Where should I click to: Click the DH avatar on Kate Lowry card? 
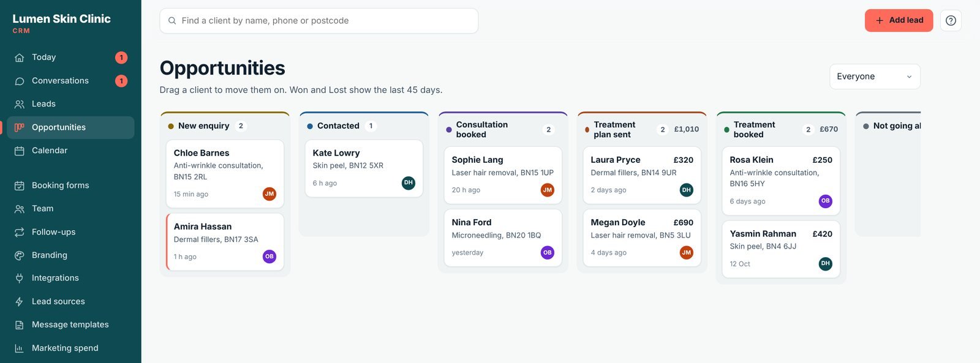(x=409, y=182)
